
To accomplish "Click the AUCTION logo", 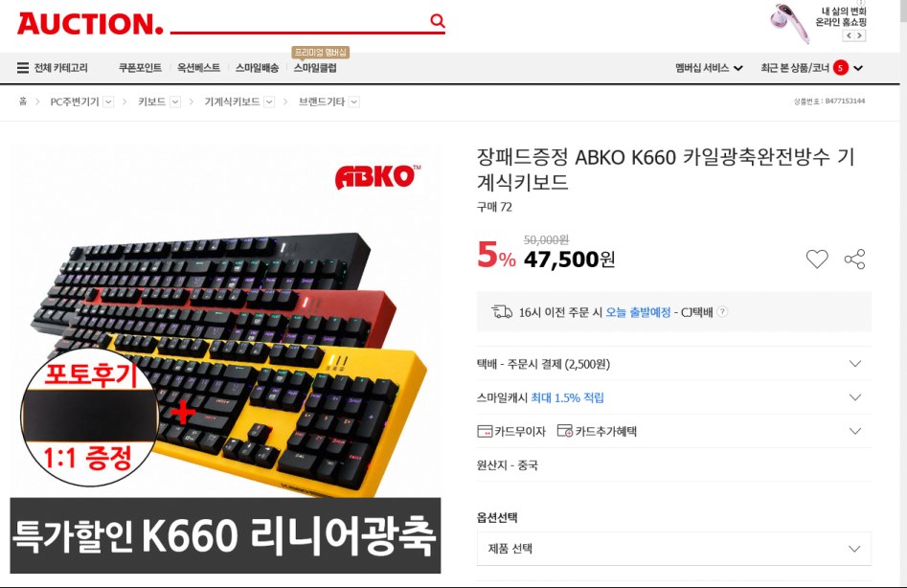I will [90, 24].
